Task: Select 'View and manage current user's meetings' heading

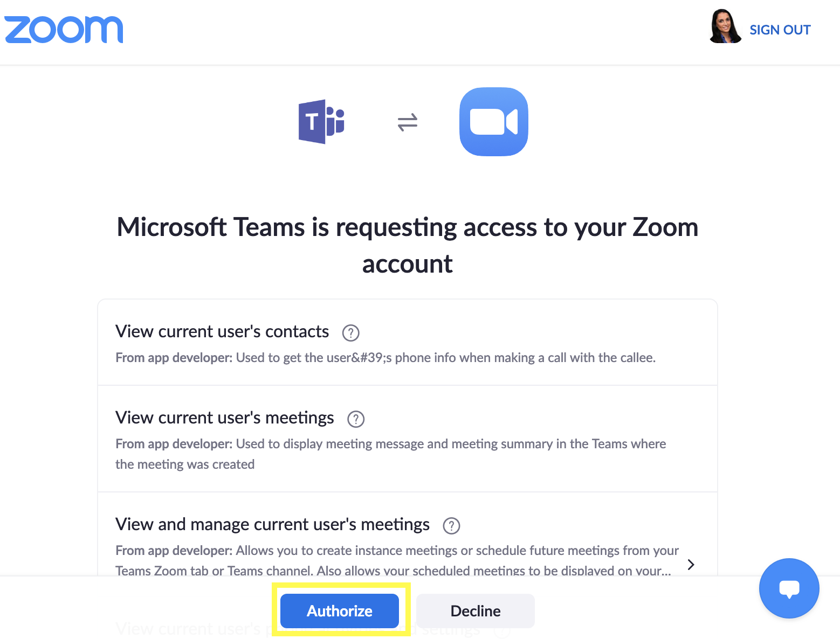Action: pyautogui.click(x=272, y=524)
